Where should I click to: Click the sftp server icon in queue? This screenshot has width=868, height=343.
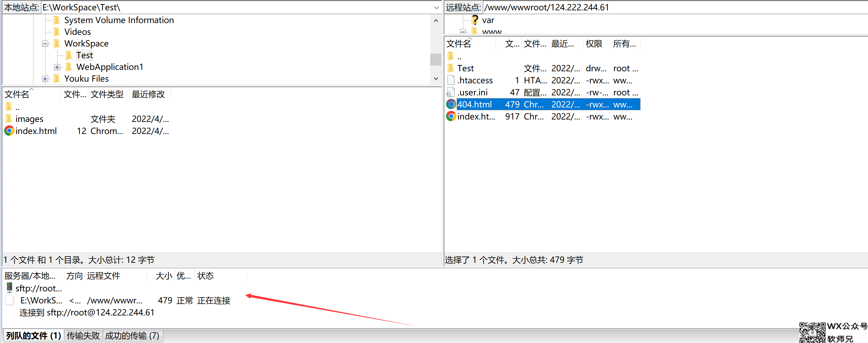[x=9, y=288]
